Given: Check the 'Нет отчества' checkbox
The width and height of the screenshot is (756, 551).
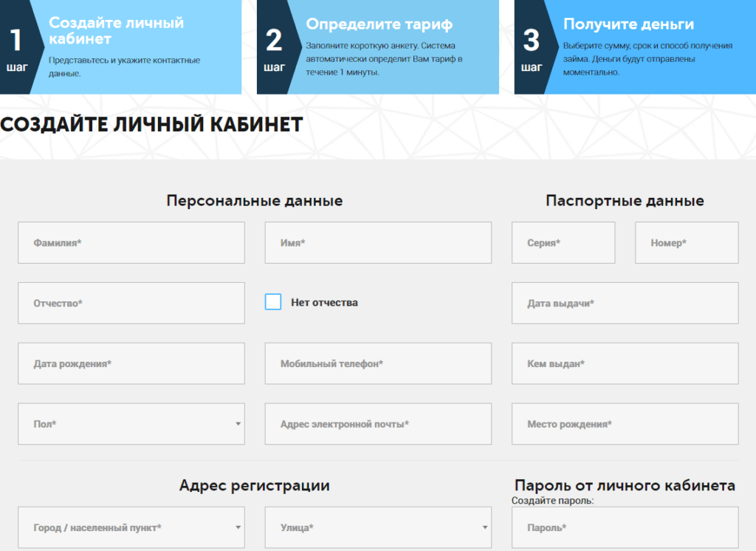Looking at the screenshot, I should point(273,302).
